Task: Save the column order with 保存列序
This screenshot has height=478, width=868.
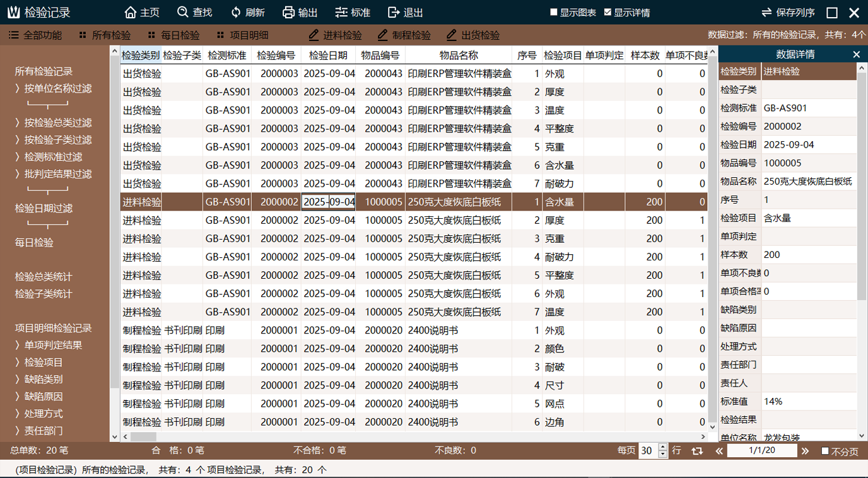Action: point(788,13)
